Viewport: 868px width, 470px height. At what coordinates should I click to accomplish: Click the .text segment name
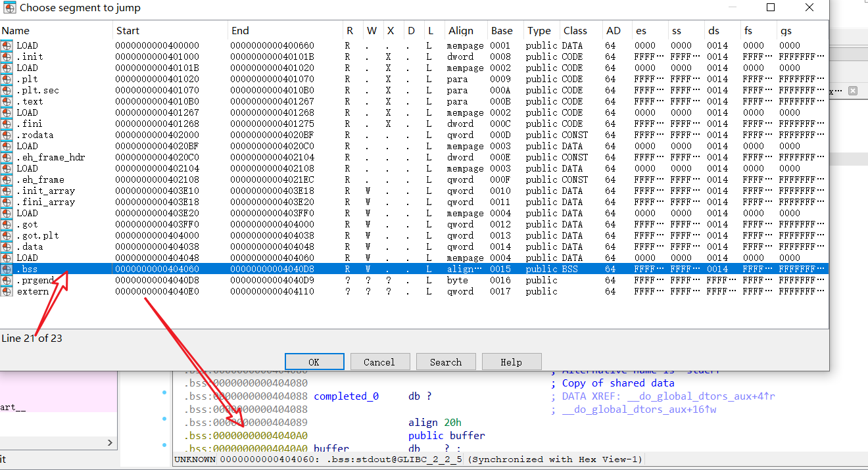[30, 101]
